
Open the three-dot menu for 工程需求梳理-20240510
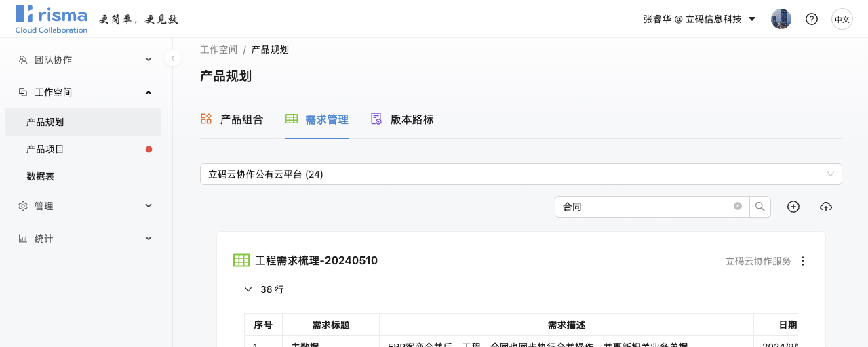point(804,261)
